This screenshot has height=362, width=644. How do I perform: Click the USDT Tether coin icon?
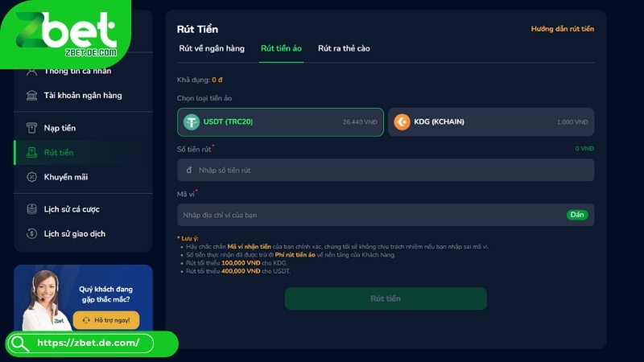pyautogui.click(x=192, y=122)
